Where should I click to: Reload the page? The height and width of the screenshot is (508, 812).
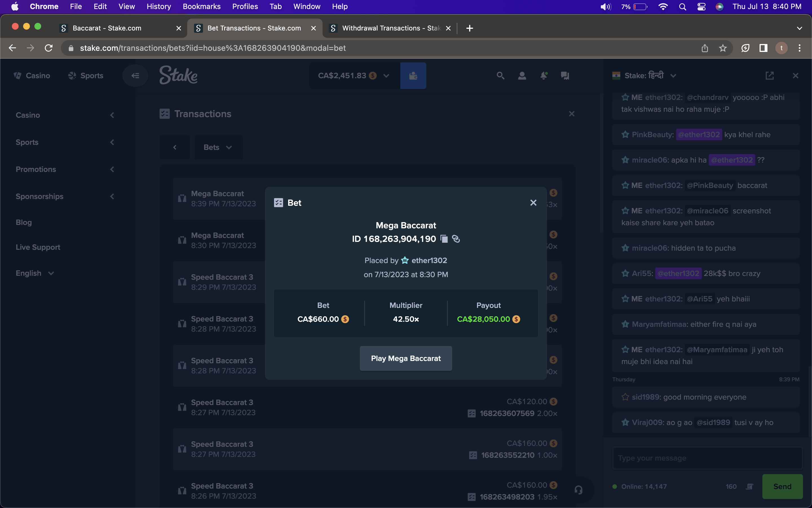49,48
